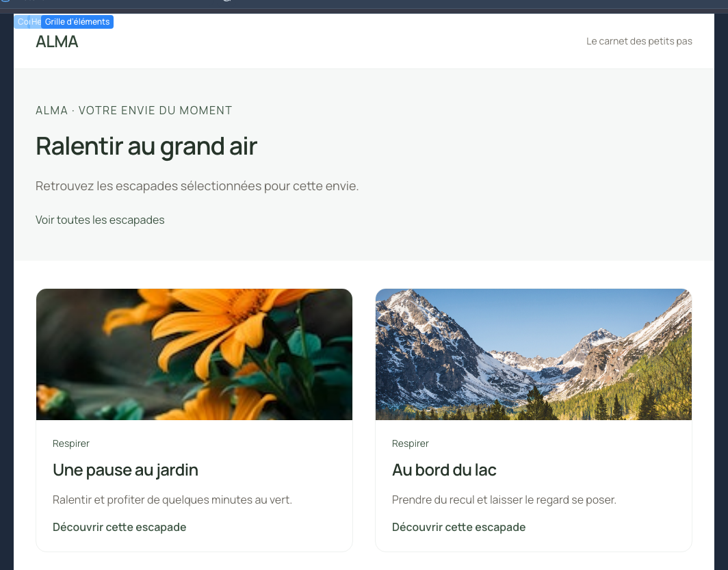The width and height of the screenshot is (728, 570).
Task: Click "Retrouvez les escapades sélectionnées" paragraph
Action: point(197,186)
